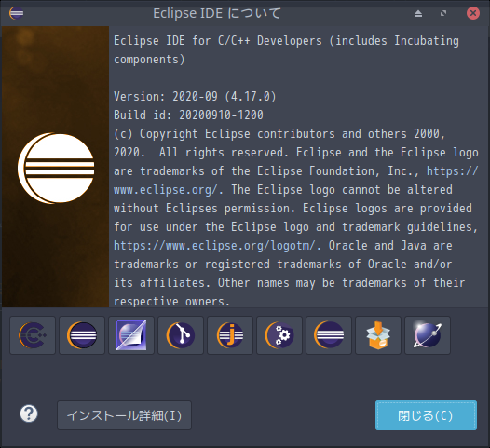Open the gears feature icon
Viewport: 490px width, 448px height.
click(x=279, y=335)
